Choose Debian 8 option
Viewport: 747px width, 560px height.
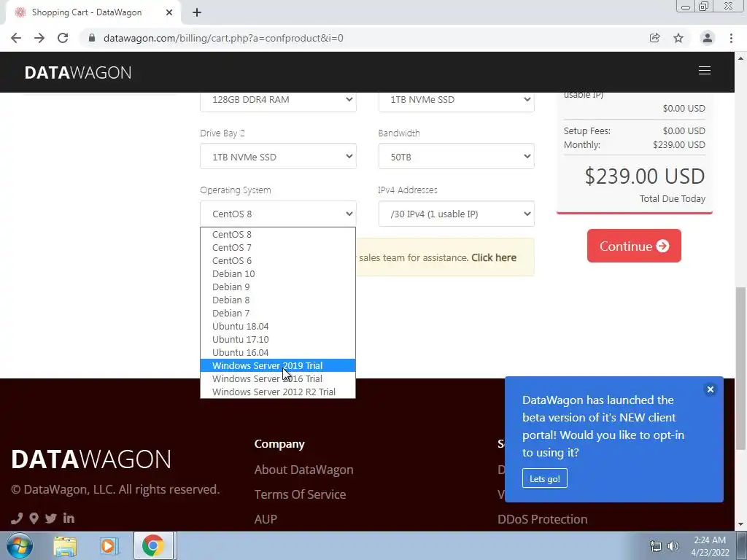point(278,300)
